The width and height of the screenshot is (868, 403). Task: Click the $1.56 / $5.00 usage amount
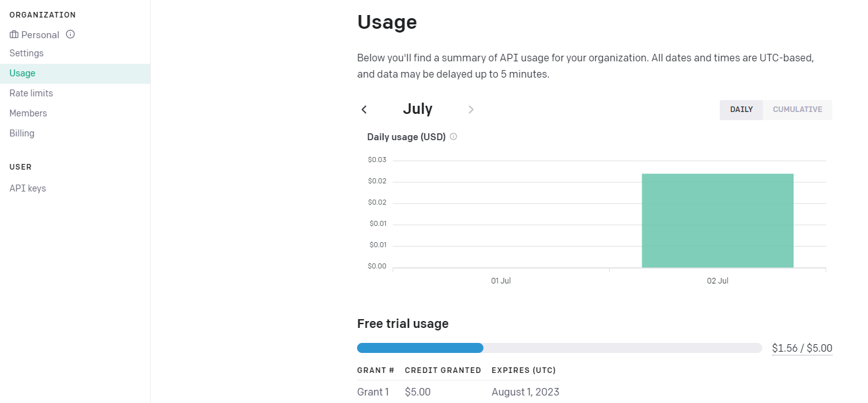pyautogui.click(x=802, y=348)
